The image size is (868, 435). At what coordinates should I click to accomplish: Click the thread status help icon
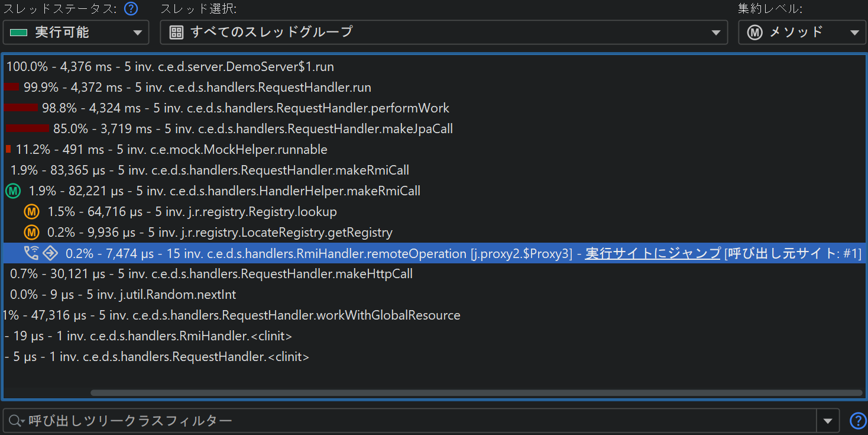(131, 9)
